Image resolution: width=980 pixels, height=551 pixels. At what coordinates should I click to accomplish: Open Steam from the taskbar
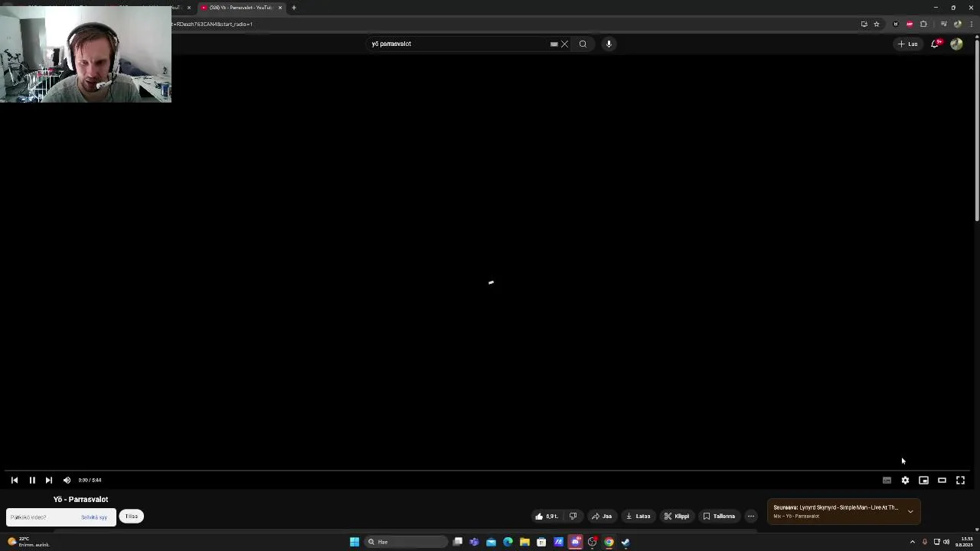(x=626, y=542)
